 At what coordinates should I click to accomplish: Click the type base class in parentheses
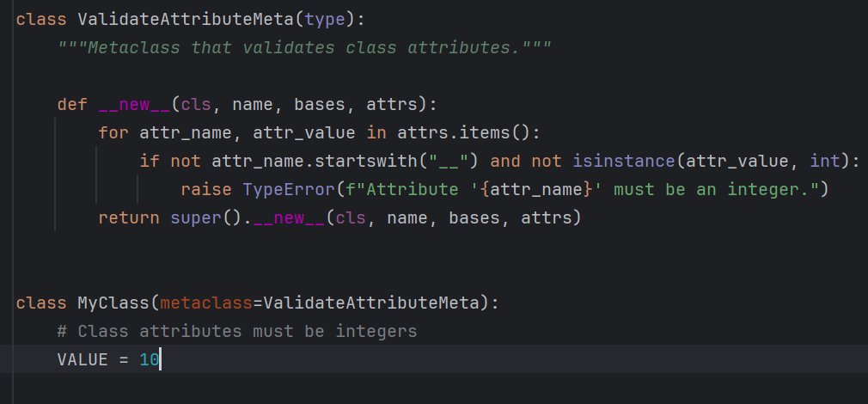325,20
